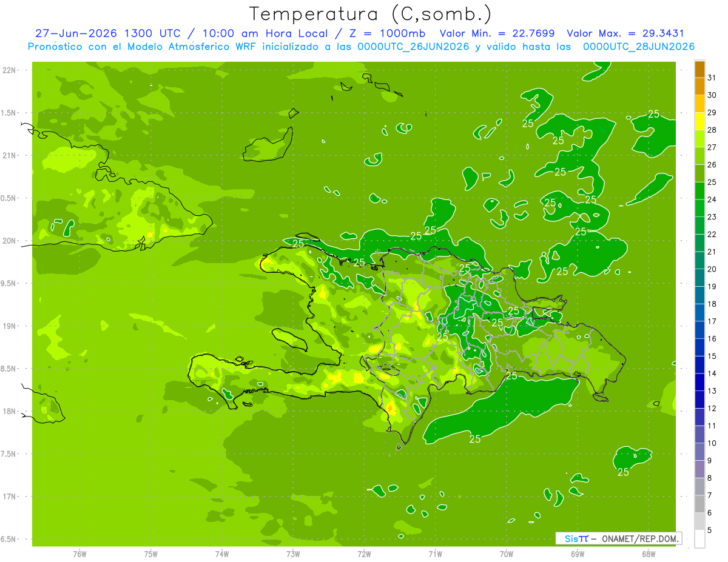The width and height of the screenshot is (728, 562).
Task: Click the '72W' longitude axis label
Action: [364, 554]
